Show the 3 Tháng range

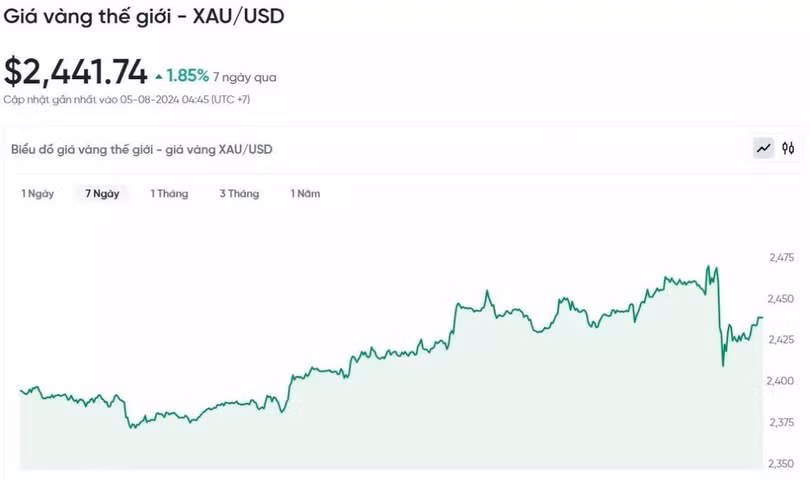[x=239, y=194]
